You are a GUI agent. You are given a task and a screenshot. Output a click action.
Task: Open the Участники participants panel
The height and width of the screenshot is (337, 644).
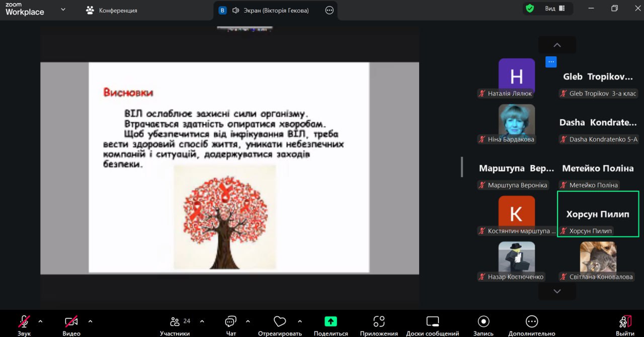175,322
